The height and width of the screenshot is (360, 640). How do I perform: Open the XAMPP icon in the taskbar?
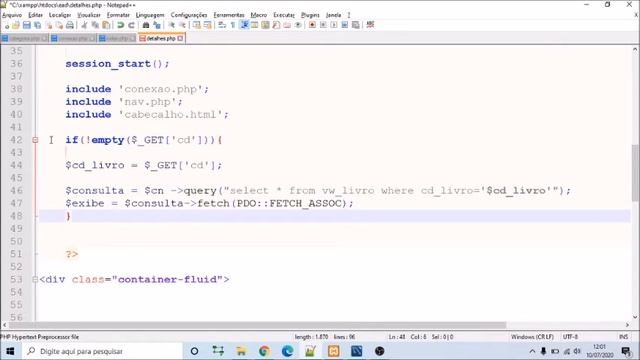[x=333, y=351]
